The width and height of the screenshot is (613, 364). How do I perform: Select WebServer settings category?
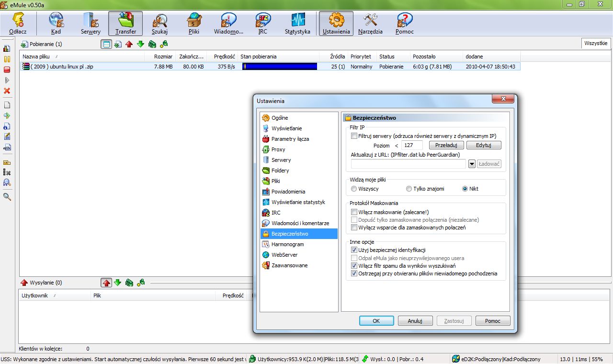(299, 255)
